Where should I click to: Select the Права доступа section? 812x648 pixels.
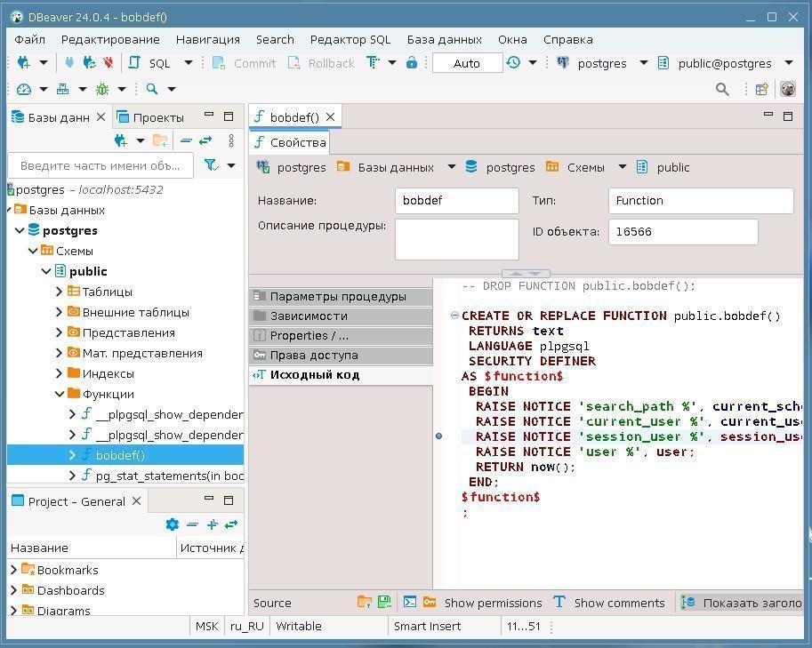click(x=314, y=355)
